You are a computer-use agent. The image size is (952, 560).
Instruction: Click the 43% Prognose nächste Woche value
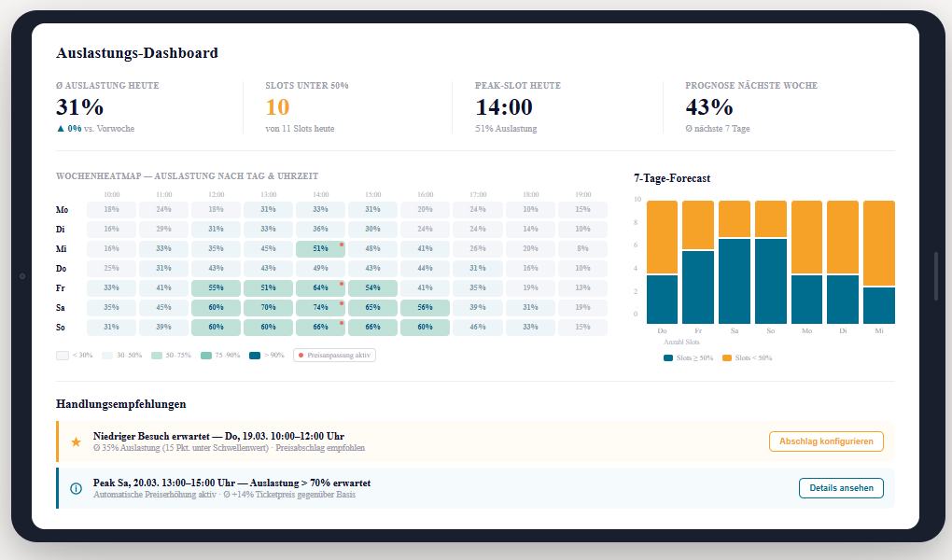click(709, 107)
